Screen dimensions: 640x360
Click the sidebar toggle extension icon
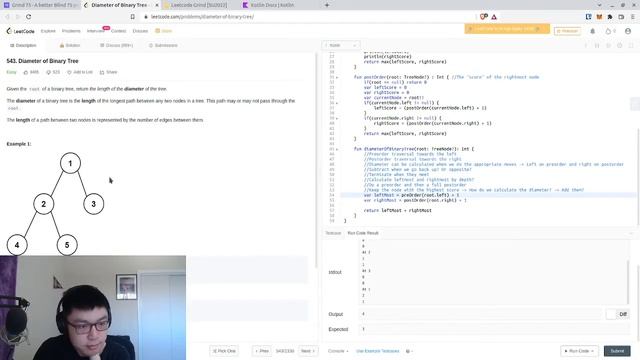[589, 17]
